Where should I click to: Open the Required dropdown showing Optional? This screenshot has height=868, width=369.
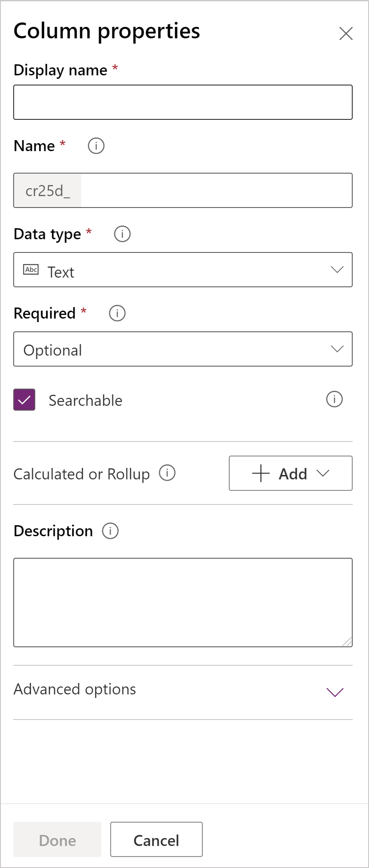pos(183,349)
